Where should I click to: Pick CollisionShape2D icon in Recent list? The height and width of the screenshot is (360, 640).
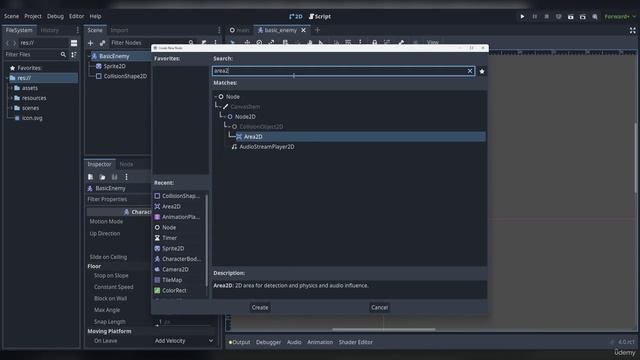pos(157,196)
